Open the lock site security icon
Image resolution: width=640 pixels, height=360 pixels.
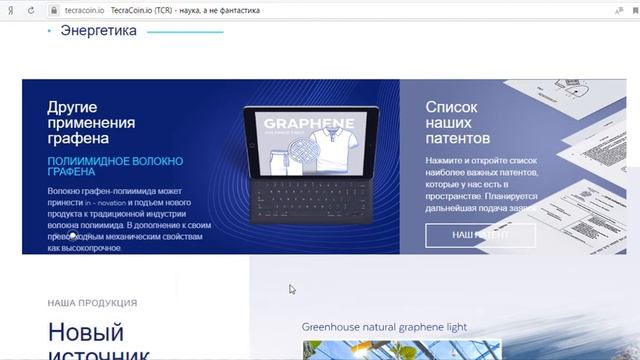(x=54, y=11)
